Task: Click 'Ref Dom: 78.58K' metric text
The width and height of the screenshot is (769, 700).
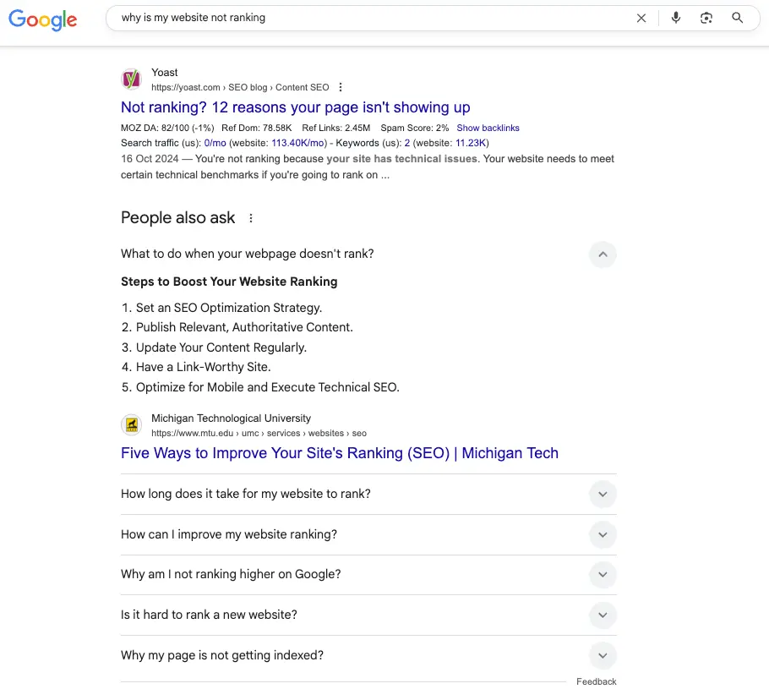Action: pos(257,128)
